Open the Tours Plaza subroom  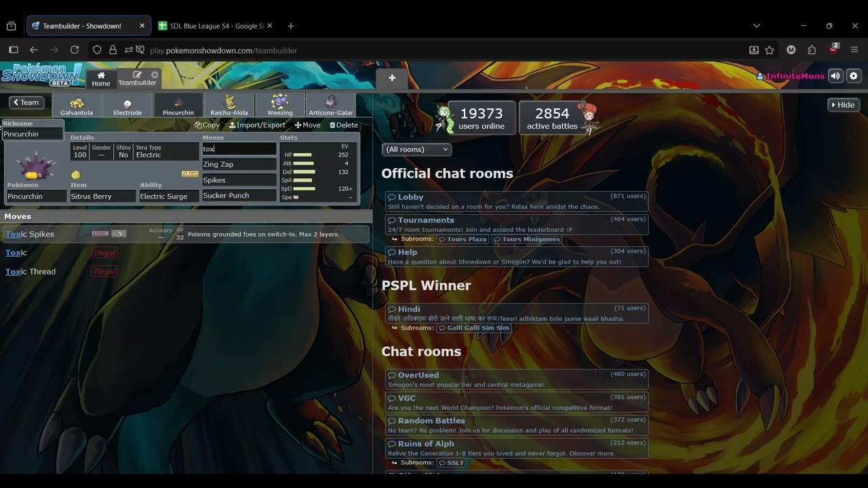coord(462,239)
